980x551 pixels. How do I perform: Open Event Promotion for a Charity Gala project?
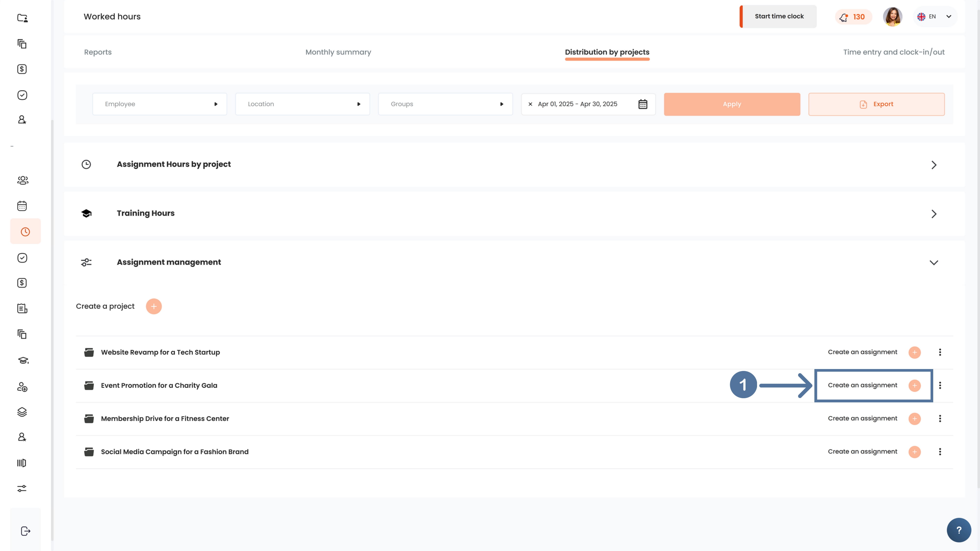tap(159, 386)
